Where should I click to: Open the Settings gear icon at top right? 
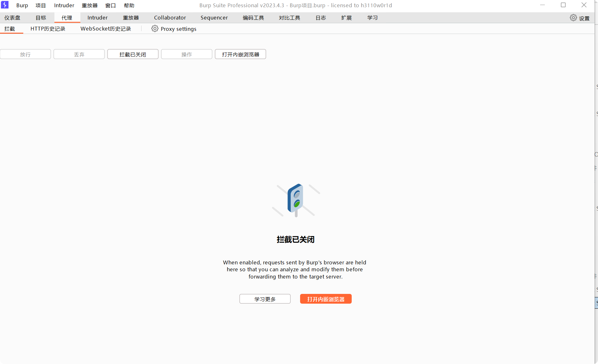(573, 18)
